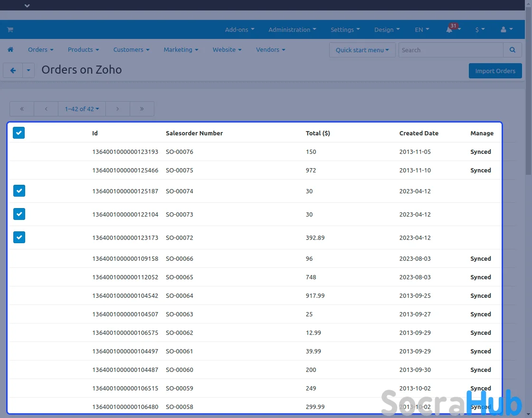Image resolution: width=532 pixels, height=418 pixels.
Task: Click the shopping cart icon
Action: click(x=10, y=29)
